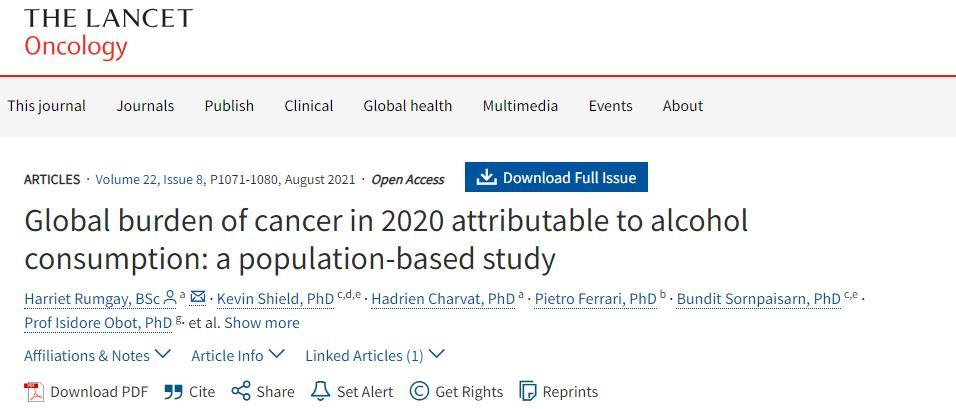Click the Set Alert bell icon
956x409 pixels.
[x=320, y=391]
